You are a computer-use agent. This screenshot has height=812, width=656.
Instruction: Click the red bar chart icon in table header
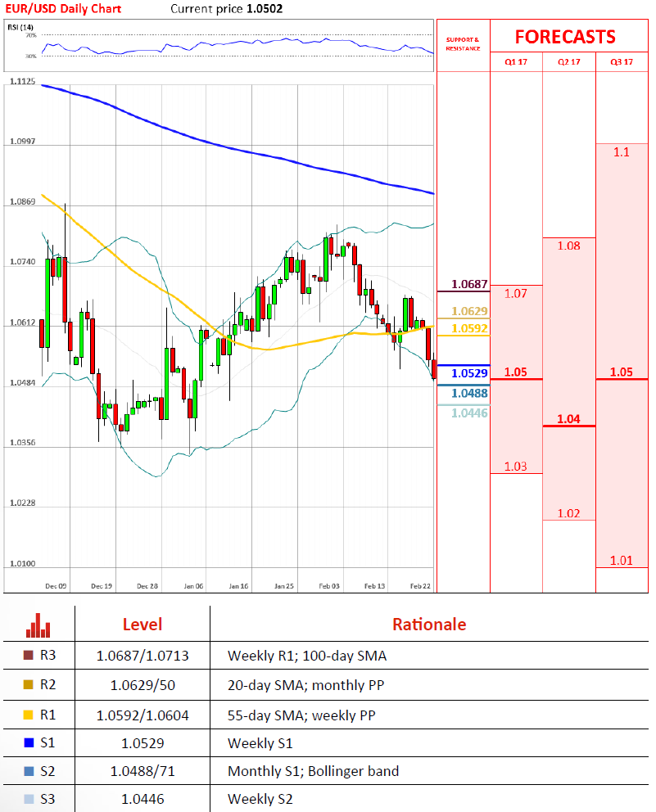tap(38, 625)
